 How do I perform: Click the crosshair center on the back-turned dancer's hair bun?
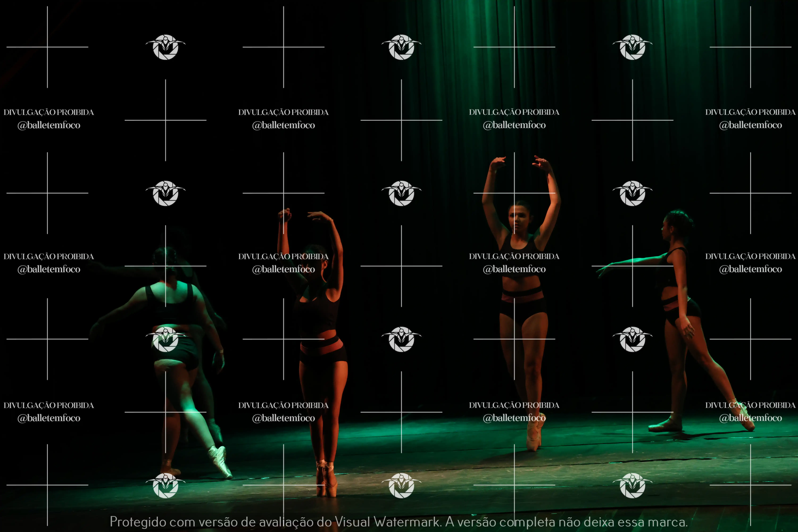[166, 266]
